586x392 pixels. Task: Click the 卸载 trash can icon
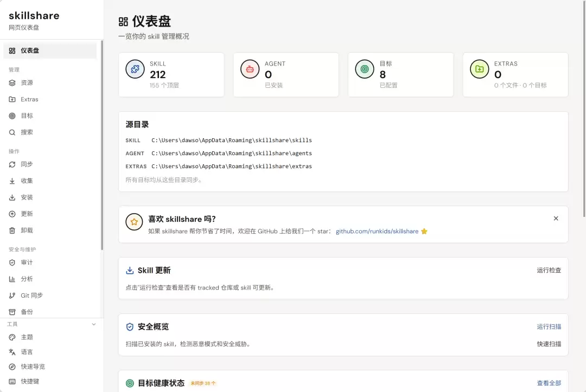click(x=12, y=230)
